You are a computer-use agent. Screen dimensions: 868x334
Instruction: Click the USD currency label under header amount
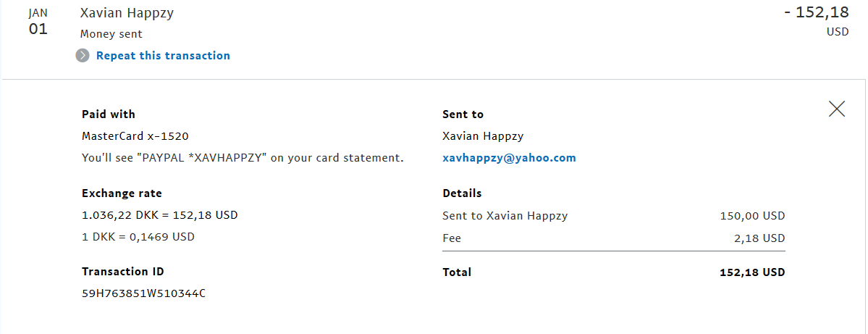point(838,32)
